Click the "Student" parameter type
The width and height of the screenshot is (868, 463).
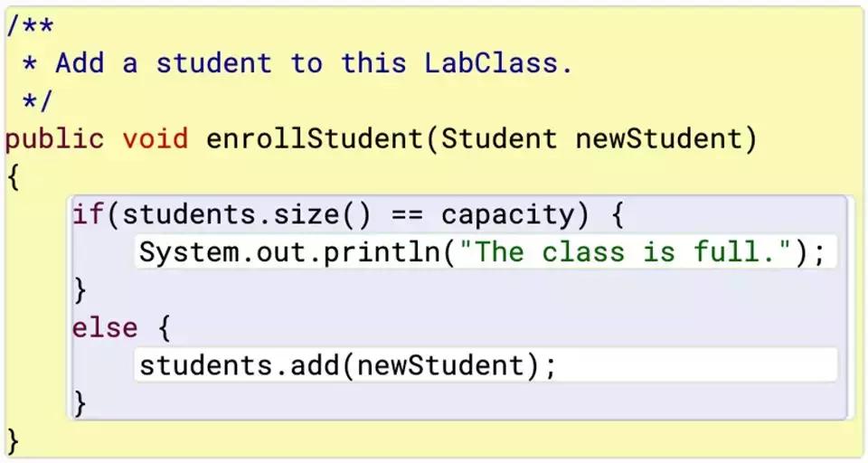[x=498, y=138]
